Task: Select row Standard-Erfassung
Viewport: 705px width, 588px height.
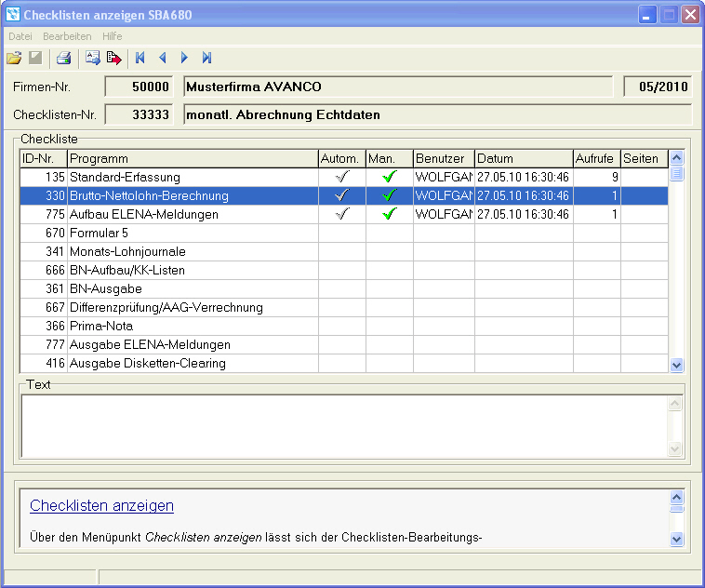Action: point(344,177)
